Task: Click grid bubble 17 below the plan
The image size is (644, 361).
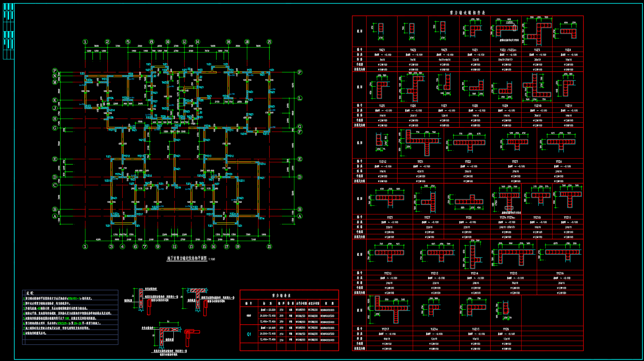Action: click(x=226, y=246)
